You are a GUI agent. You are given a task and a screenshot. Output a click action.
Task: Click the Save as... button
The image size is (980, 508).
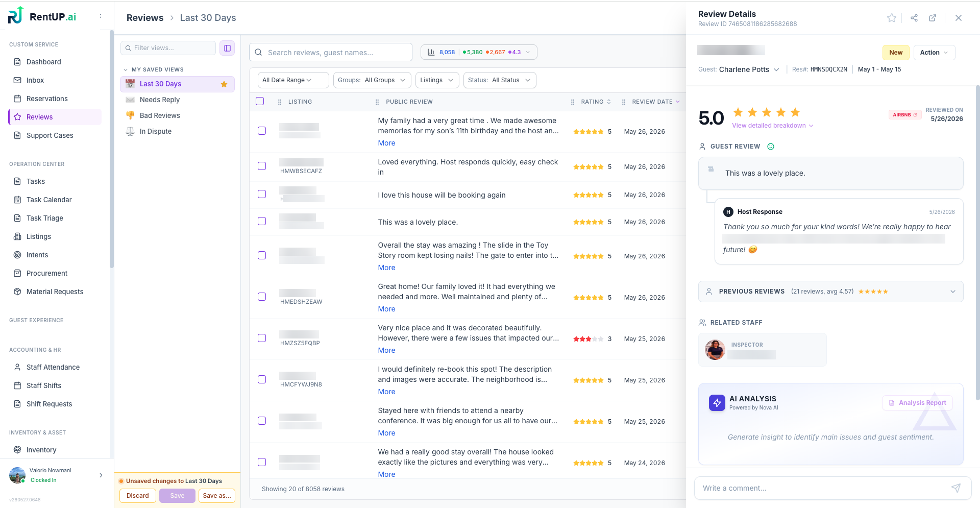pos(217,496)
